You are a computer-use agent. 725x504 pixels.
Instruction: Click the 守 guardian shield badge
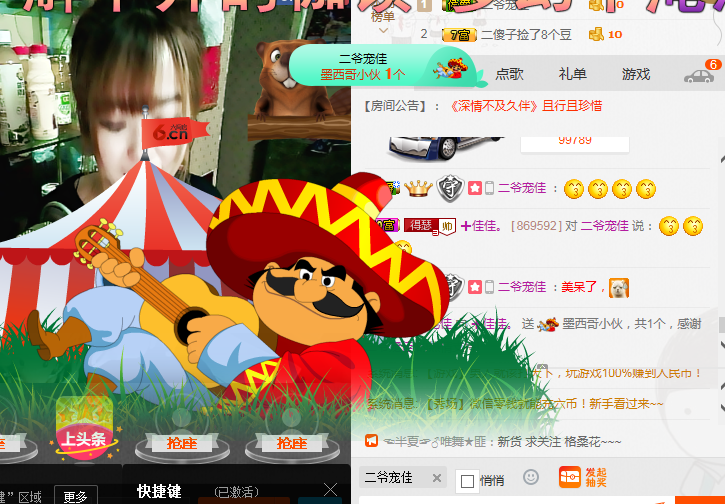tap(450, 188)
